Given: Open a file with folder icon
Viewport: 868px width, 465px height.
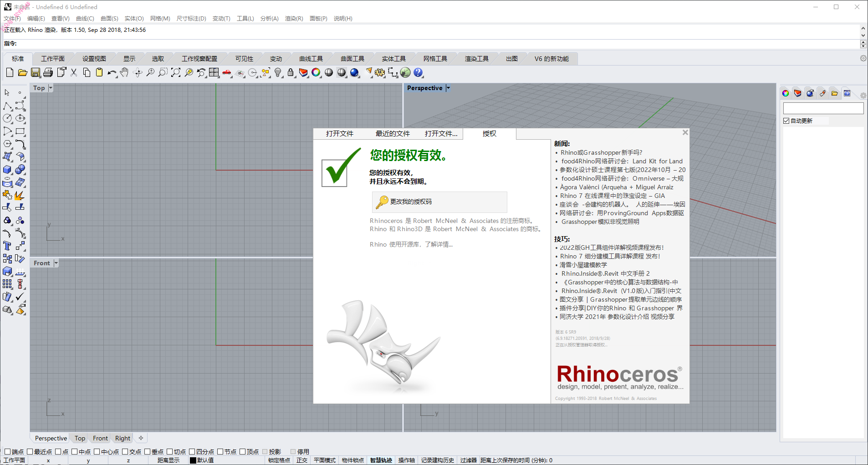Looking at the screenshot, I should coord(22,72).
